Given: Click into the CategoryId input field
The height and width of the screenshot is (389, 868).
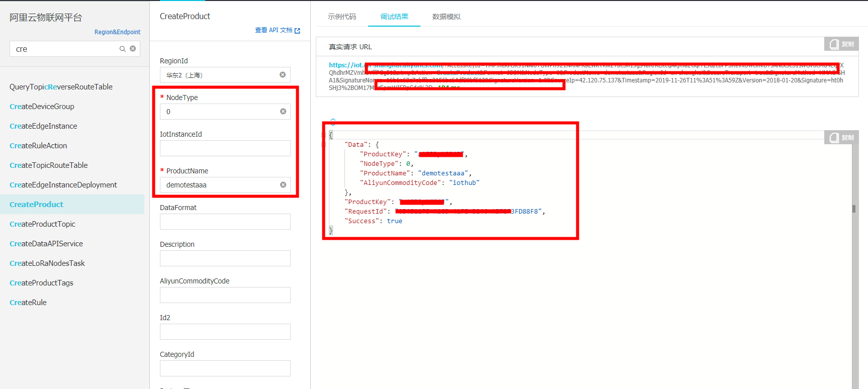Looking at the screenshot, I should [225, 368].
